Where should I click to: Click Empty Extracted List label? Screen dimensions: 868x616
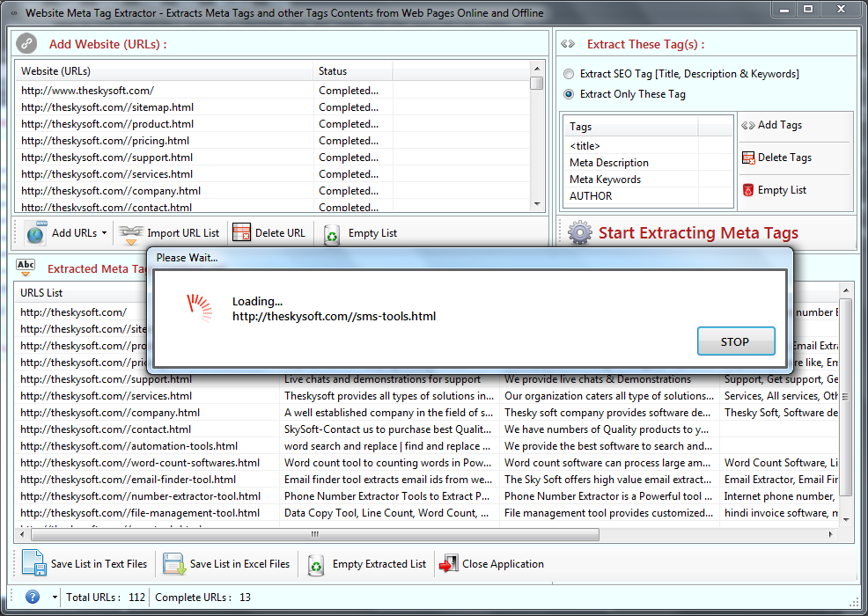[379, 564]
